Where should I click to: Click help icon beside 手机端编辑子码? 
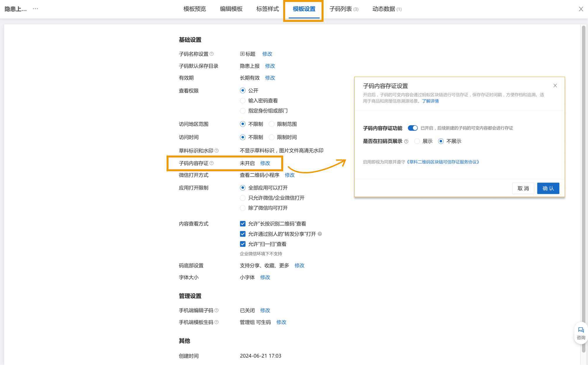pyautogui.click(x=217, y=310)
